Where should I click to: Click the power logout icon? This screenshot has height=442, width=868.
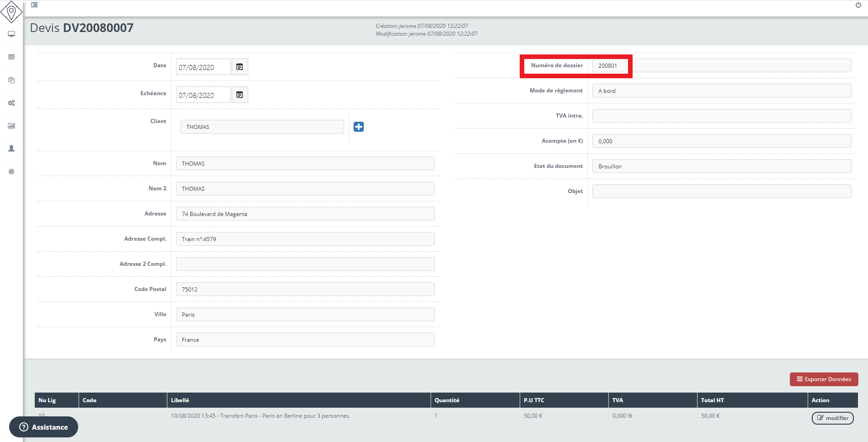[x=858, y=5]
